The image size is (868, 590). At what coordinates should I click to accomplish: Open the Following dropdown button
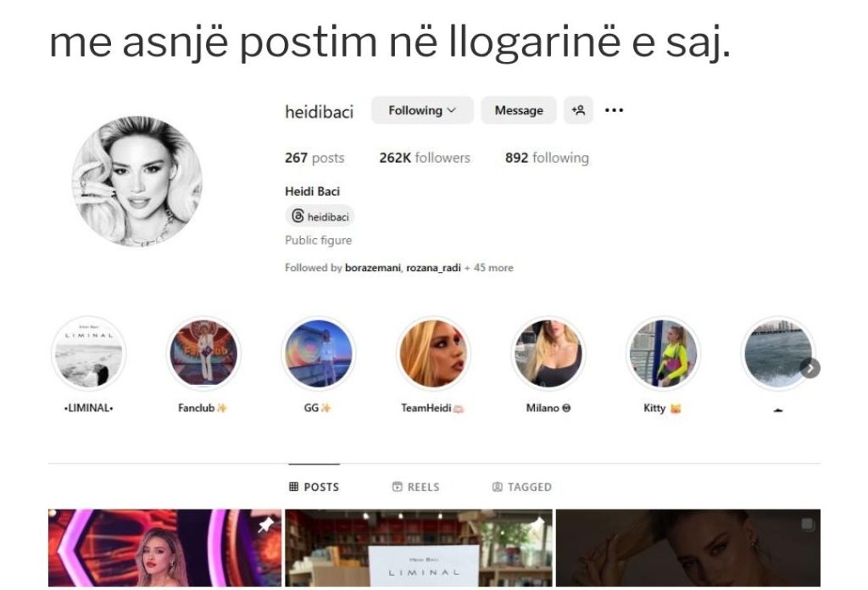tap(422, 110)
